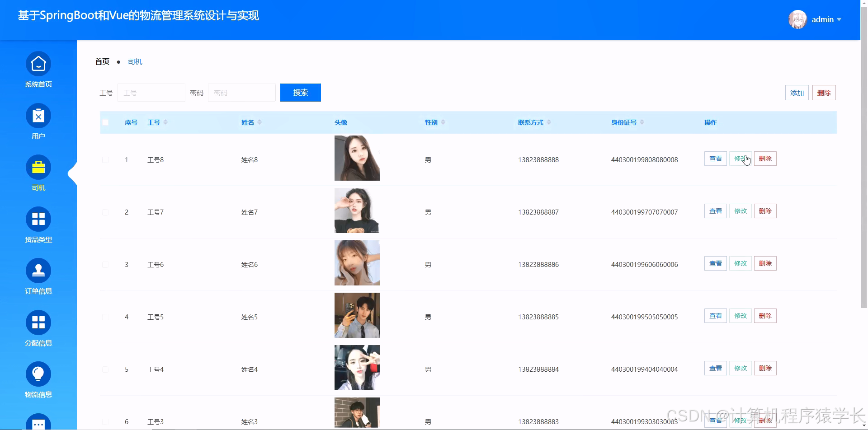Image resolution: width=868 pixels, height=430 pixels.
Task: Select the 用户 management icon in sidebar
Action: 38,115
